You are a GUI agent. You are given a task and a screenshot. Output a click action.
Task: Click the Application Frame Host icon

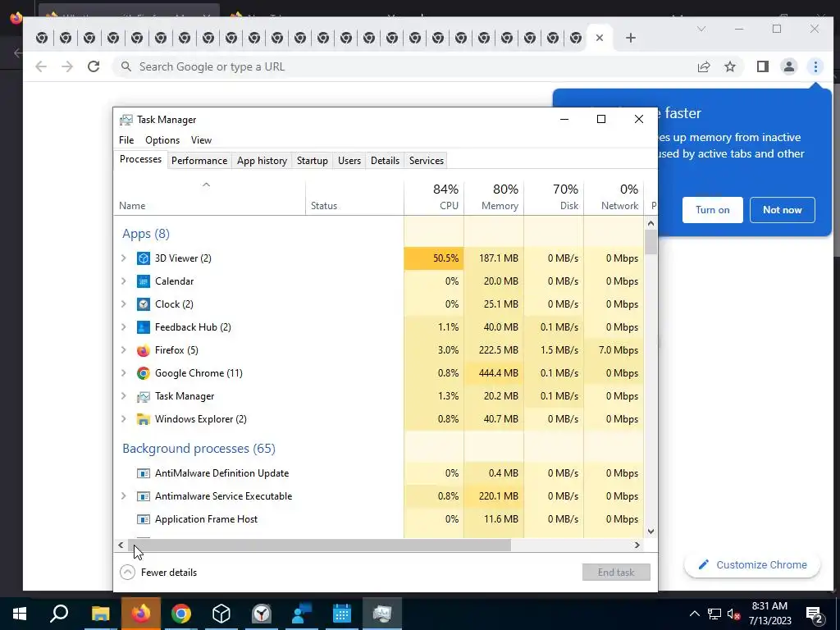click(x=143, y=519)
